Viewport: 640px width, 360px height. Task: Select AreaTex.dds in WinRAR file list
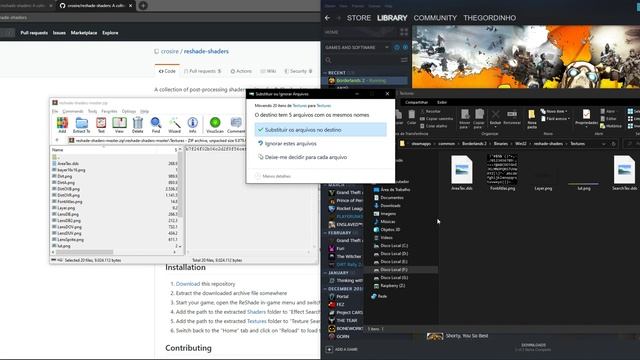[68, 163]
